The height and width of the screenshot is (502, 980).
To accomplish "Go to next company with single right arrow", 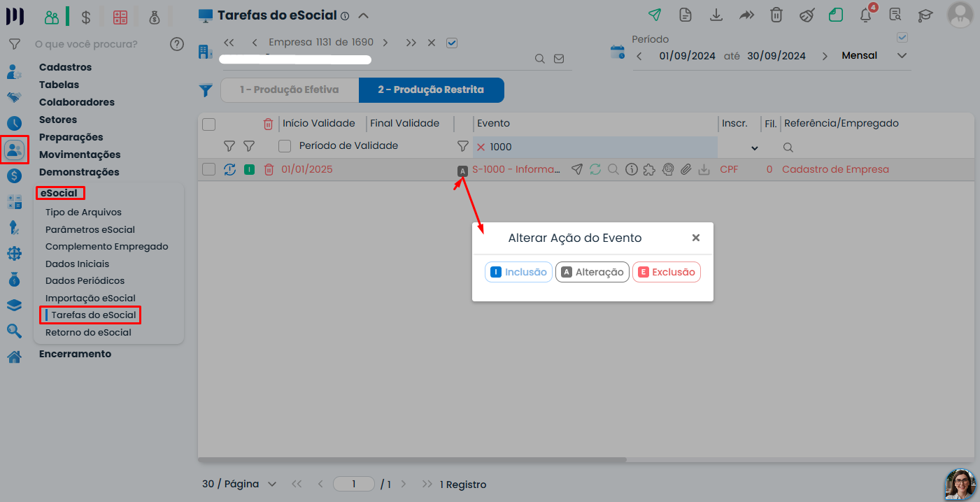I will (x=385, y=43).
